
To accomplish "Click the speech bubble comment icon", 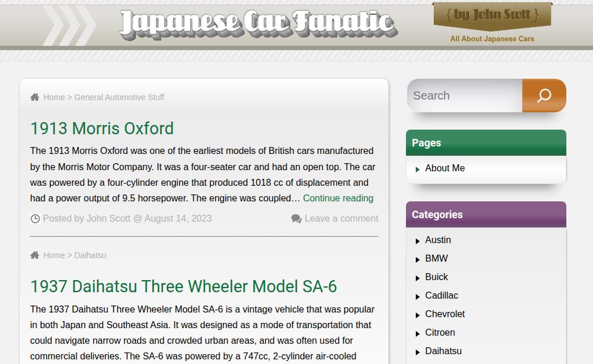I will pyautogui.click(x=296, y=219).
